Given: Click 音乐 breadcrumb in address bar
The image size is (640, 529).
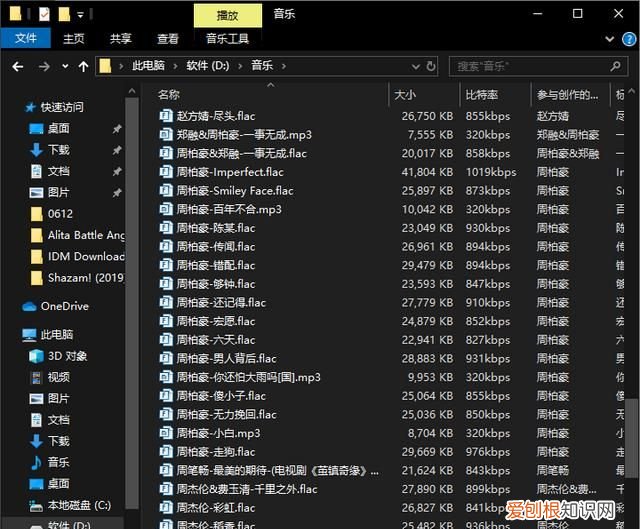Looking at the screenshot, I should [262, 66].
